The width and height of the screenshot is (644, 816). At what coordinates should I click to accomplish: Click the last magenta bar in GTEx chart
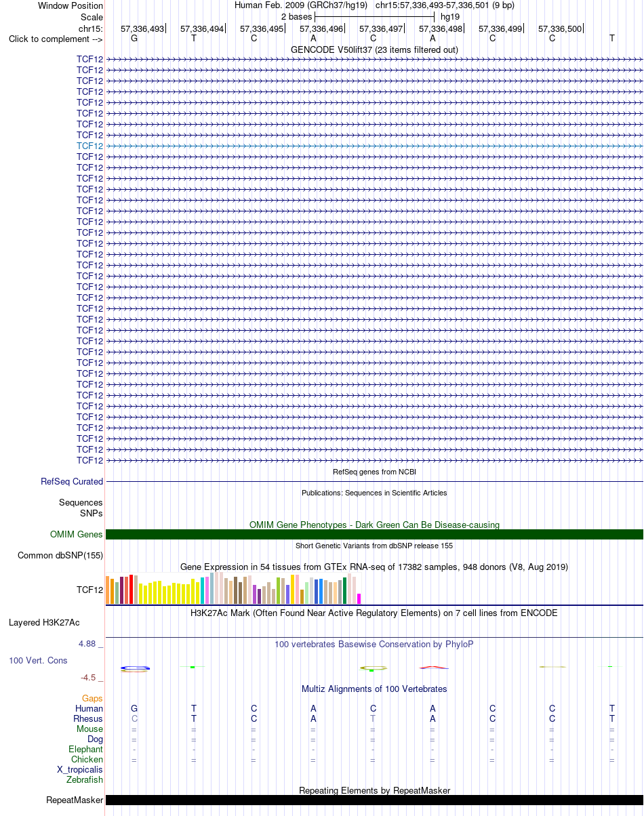359,599
